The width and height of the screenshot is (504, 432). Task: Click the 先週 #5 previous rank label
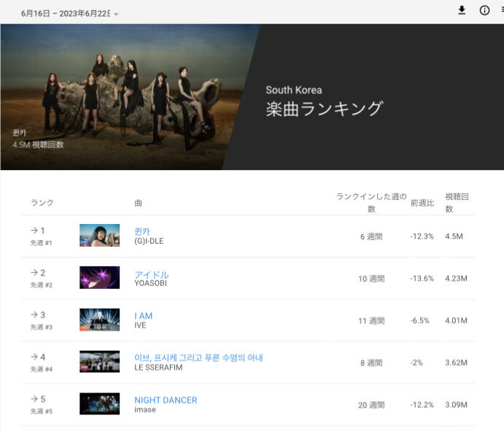[41, 411]
